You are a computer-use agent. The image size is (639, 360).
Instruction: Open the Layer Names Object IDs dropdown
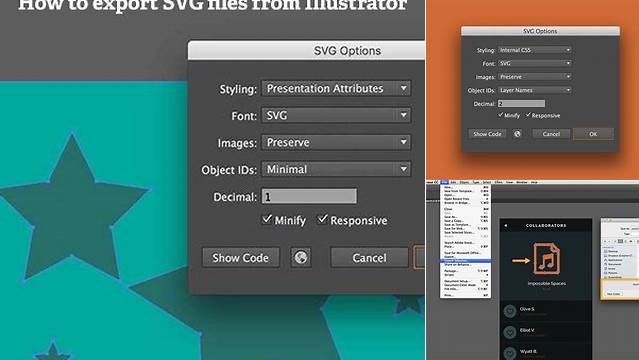[x=535, y=90]
